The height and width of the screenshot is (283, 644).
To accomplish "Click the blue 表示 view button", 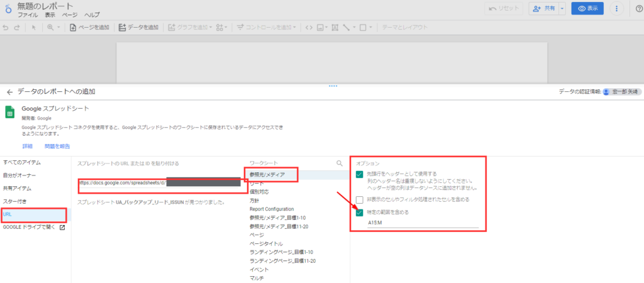I will click(x=587, y=9).
